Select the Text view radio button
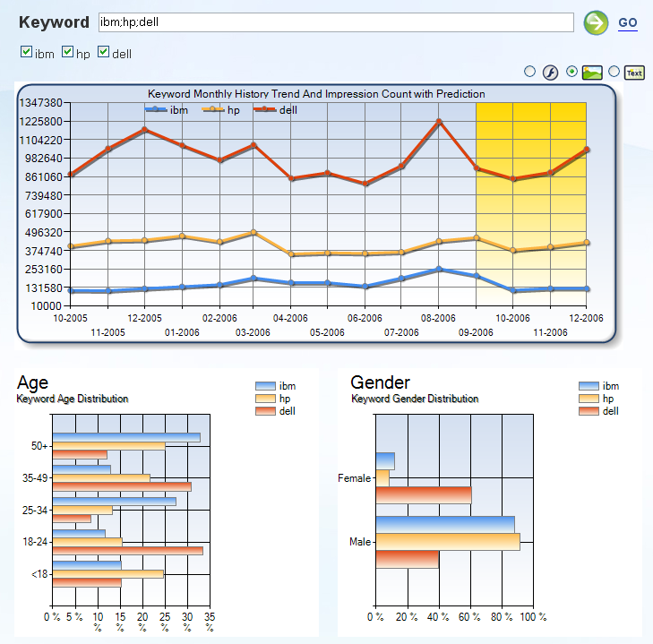The image size is (653, 644). pyautogui.click(x=614, y=72)
